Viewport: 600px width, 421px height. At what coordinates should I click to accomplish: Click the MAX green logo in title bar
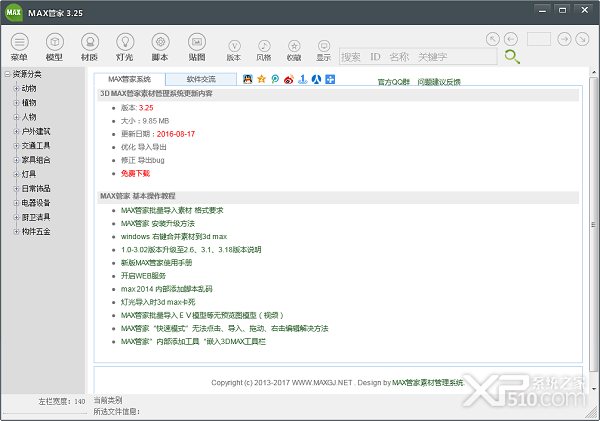[13, 13]
